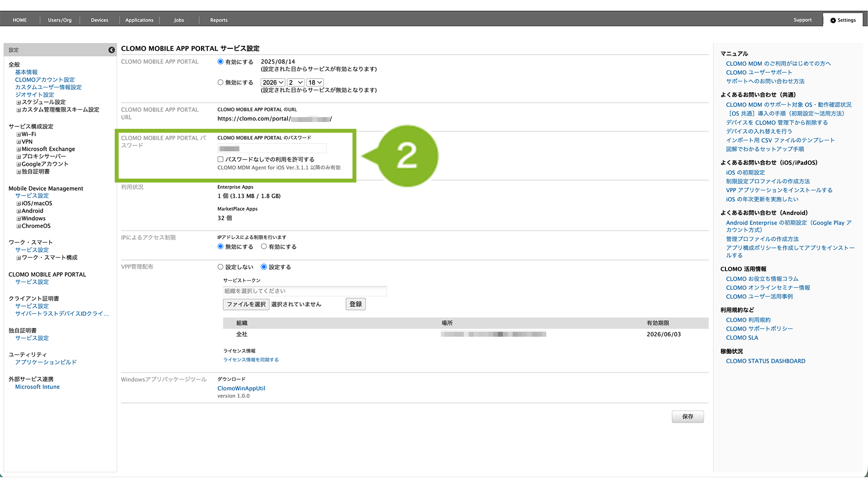Click the ファイルを選択 file chooser button
The height and width of the screenshot is (488, 868).
(246, 305)
